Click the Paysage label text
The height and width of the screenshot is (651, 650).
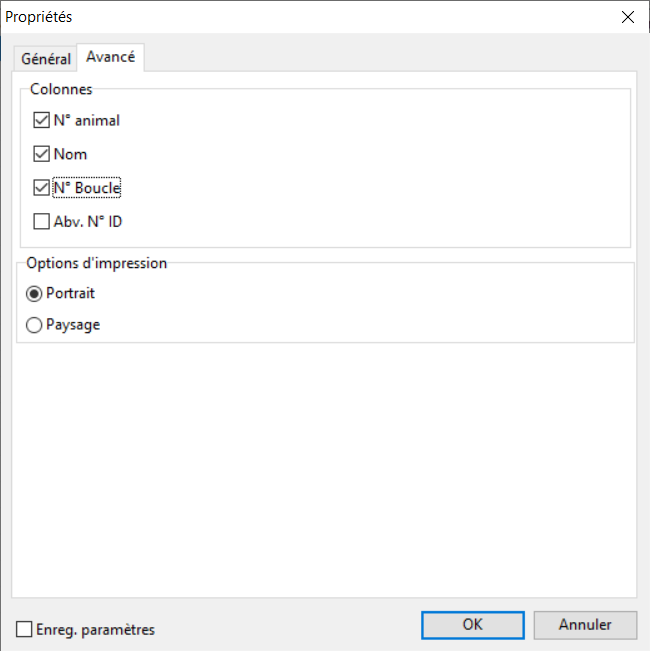pos(73,325)
